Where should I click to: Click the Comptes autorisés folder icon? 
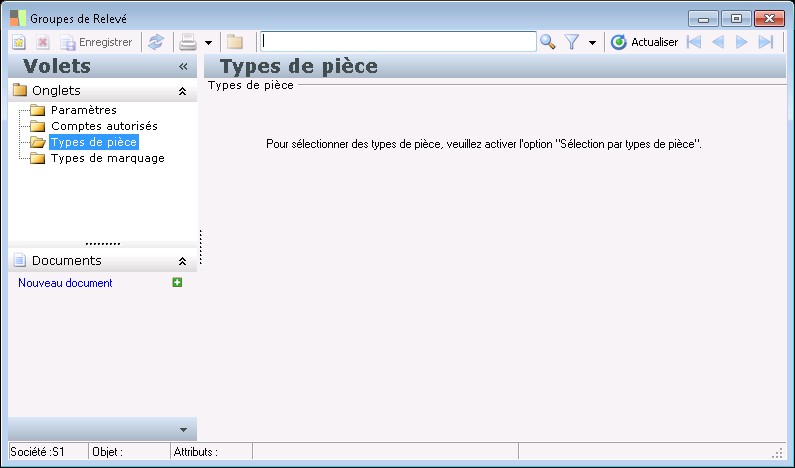pos(38,126)
